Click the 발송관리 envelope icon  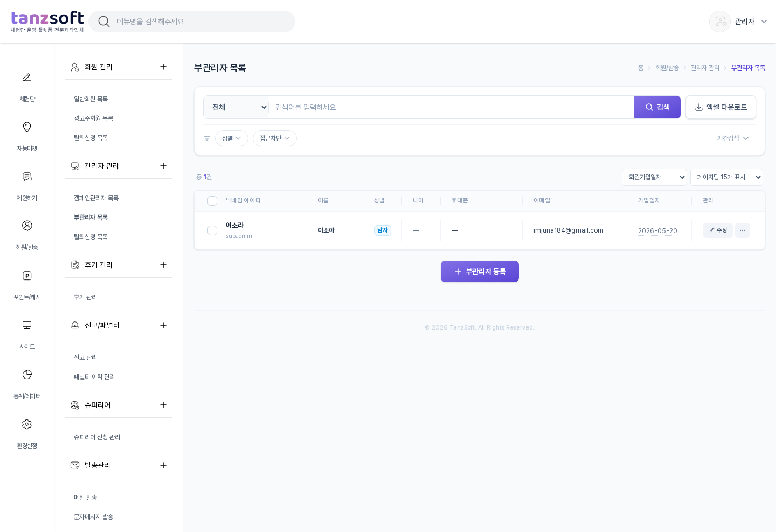click(x=75, y=465)
